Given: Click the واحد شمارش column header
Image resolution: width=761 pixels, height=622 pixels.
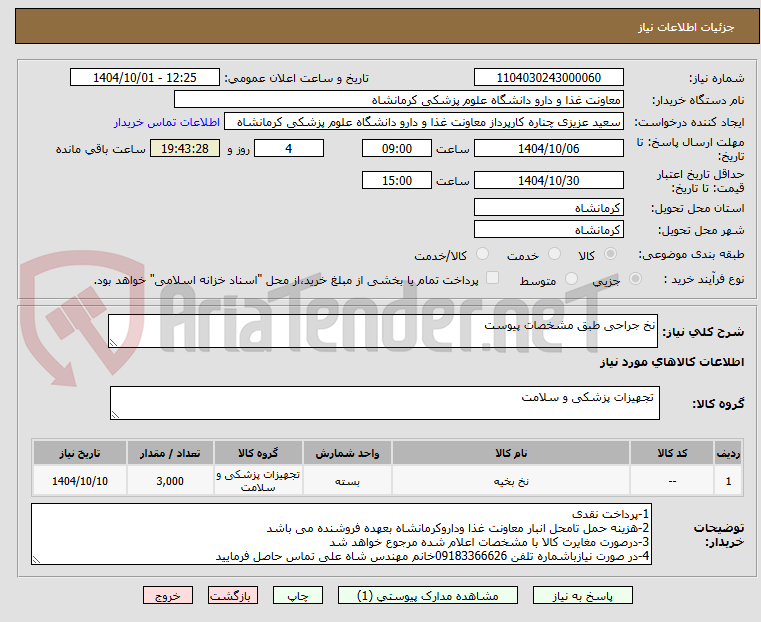Looking at the screenshot, I should tap(347, 453).
